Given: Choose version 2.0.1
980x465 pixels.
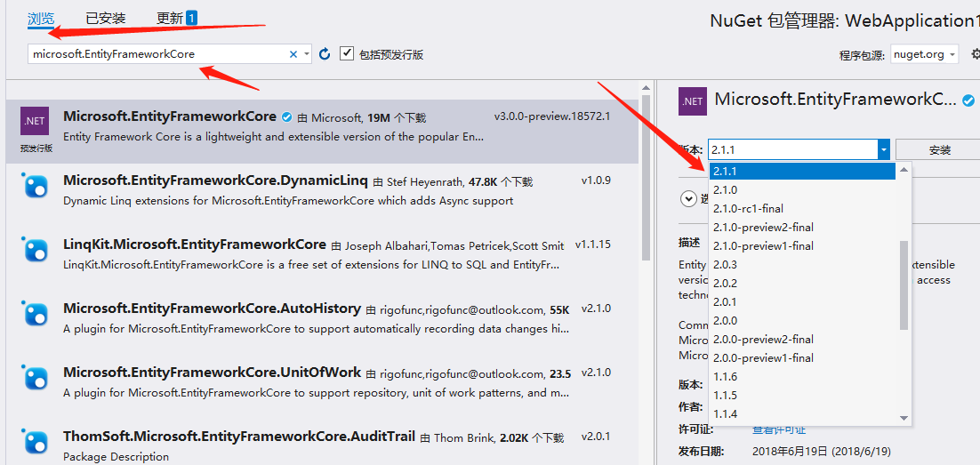Looking at the screenshot, I should (x=803, y=302).
